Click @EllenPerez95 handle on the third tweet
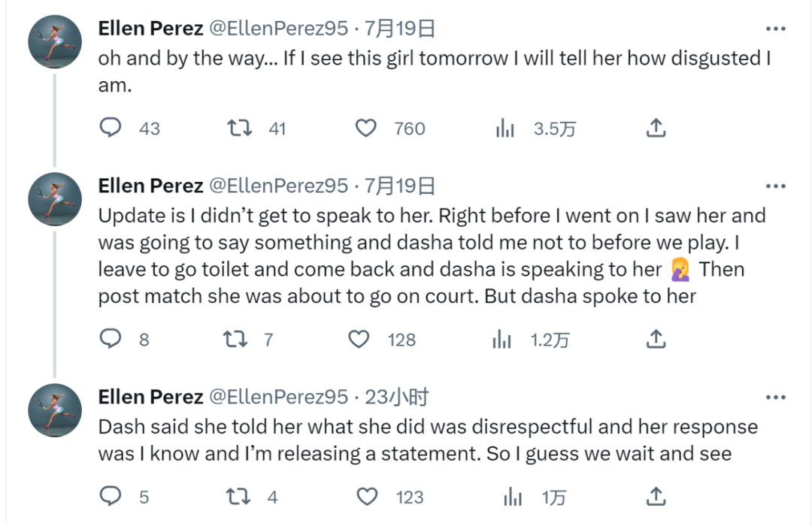 (x=277, y=397)
